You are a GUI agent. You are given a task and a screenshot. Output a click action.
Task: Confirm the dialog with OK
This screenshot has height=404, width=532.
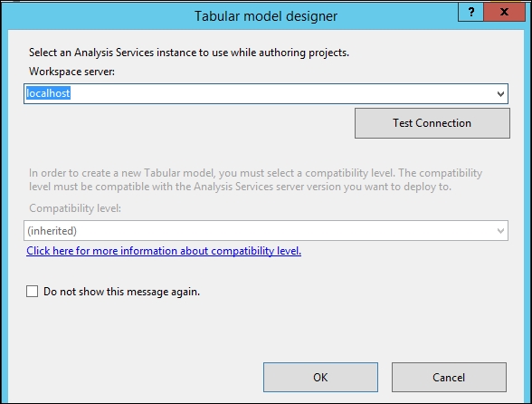pos(320,377)
